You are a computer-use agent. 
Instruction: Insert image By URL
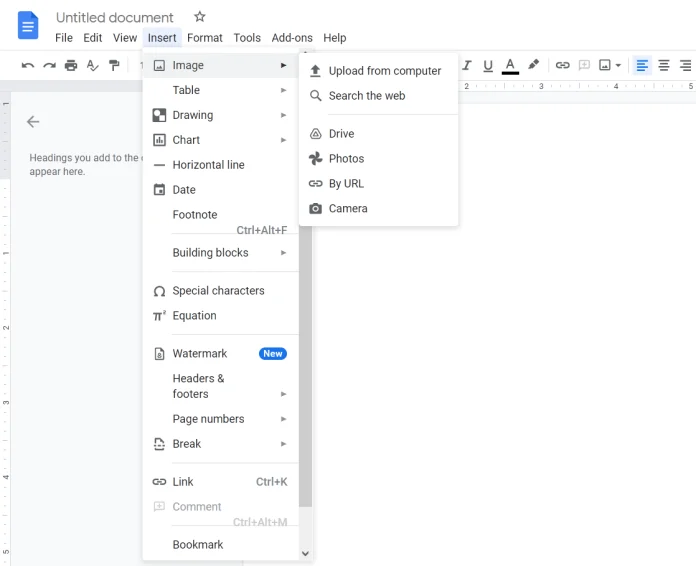tap(378, 183)
